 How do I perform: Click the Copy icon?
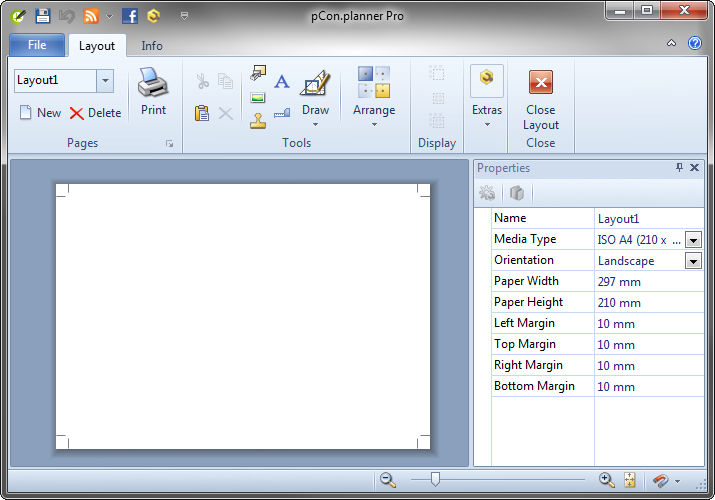click(225, 81)
